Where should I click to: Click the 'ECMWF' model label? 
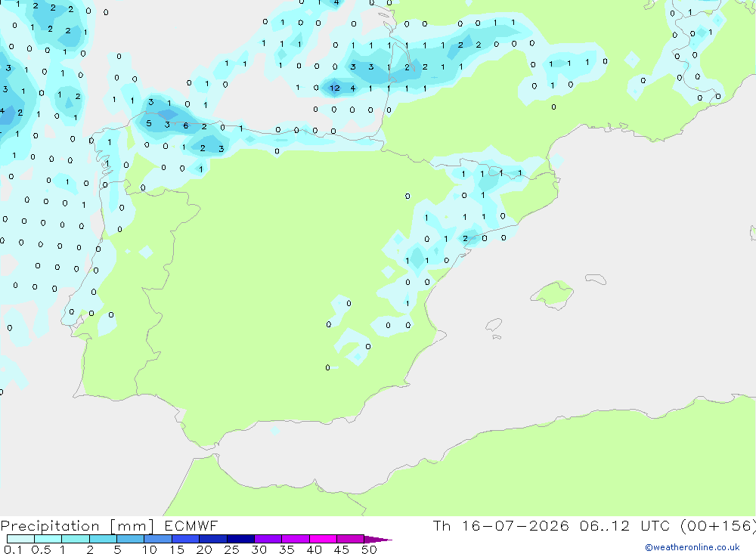[x=191, y=525]
